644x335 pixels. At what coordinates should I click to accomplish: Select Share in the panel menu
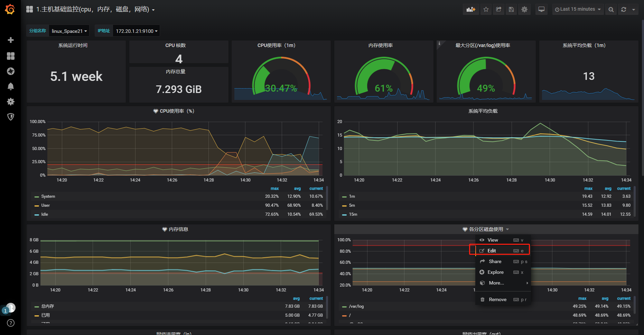(503, 261)
